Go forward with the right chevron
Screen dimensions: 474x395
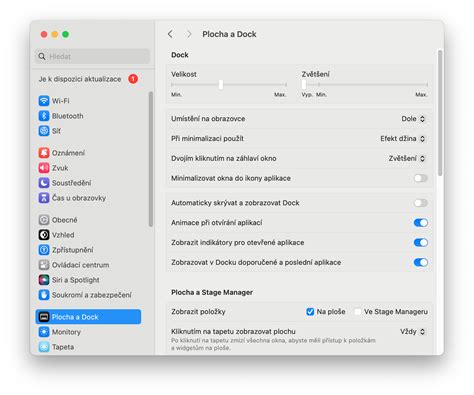(189, 34)
